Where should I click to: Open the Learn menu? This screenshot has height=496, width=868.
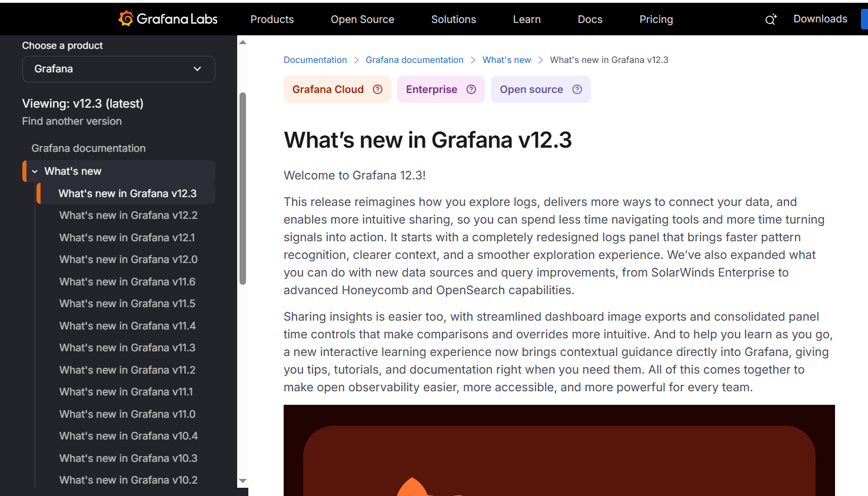pos(527,19)
